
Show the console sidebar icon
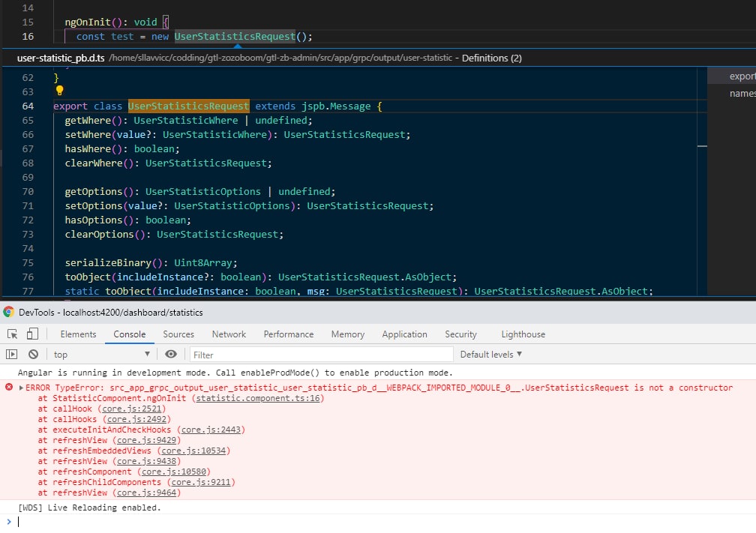click(x=12, y=355)
